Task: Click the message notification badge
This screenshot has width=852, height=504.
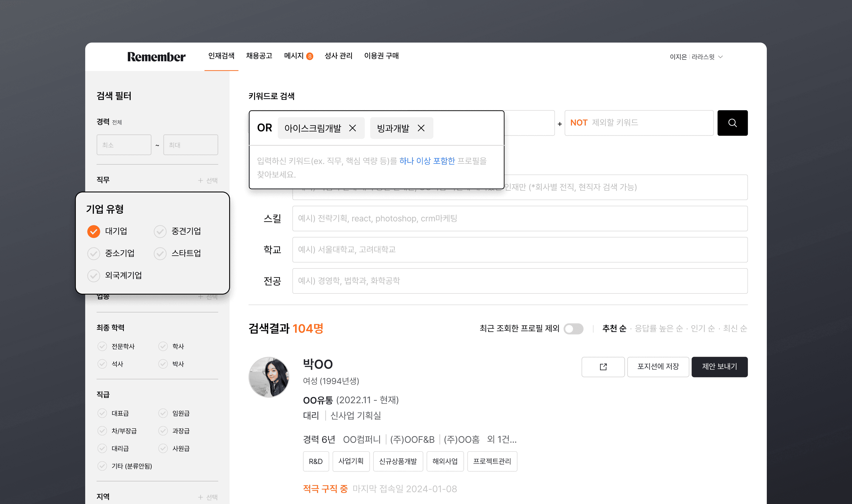Action: pos(309,56)
